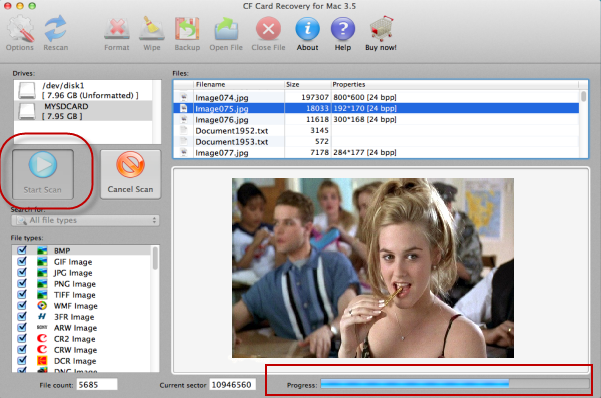Screen dimensions: 601x398
Task: Sort files by Size column header
Action: 307,84
